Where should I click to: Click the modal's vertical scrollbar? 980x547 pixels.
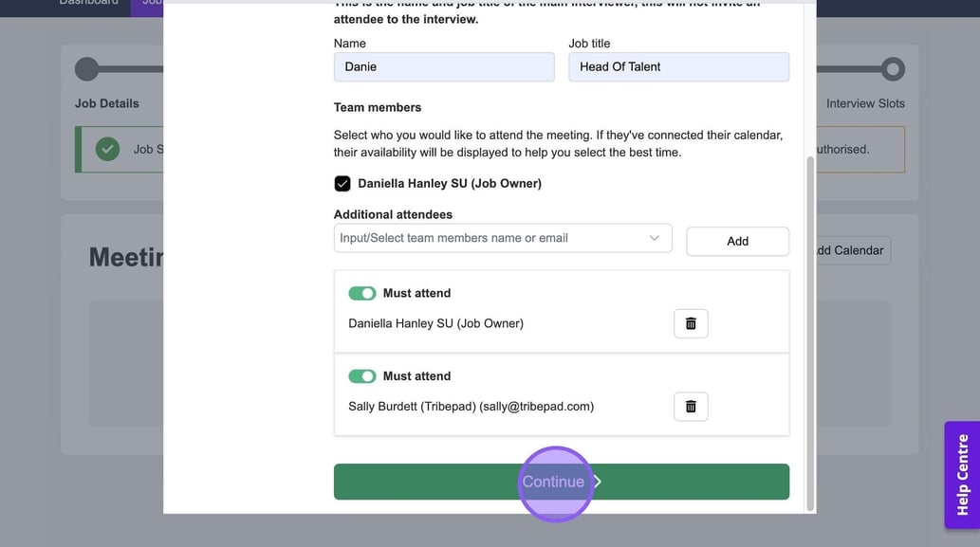[809, 332]
